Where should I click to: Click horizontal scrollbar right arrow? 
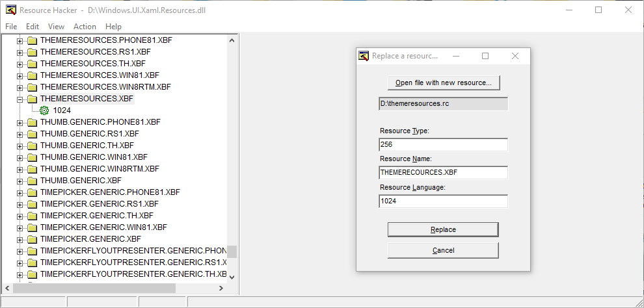click(x=221, y=289)
